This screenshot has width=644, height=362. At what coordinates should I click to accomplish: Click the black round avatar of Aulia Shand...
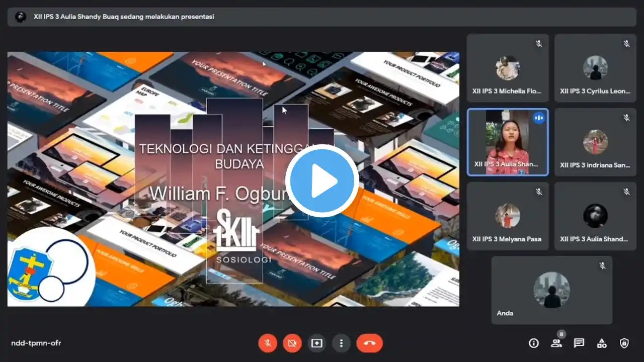pos(596,216)
